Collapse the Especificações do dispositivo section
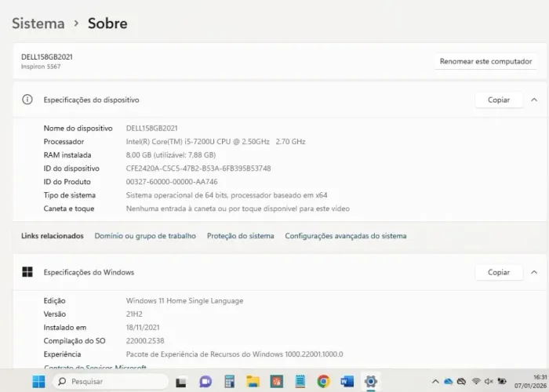This screenshot has height=392, width=549. point(534,100)
